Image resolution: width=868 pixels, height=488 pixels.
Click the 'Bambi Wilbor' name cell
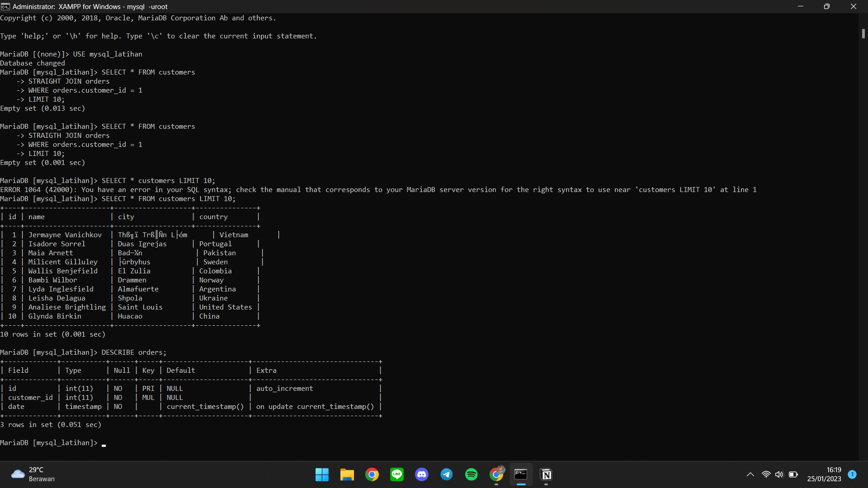tap(52, 280)
